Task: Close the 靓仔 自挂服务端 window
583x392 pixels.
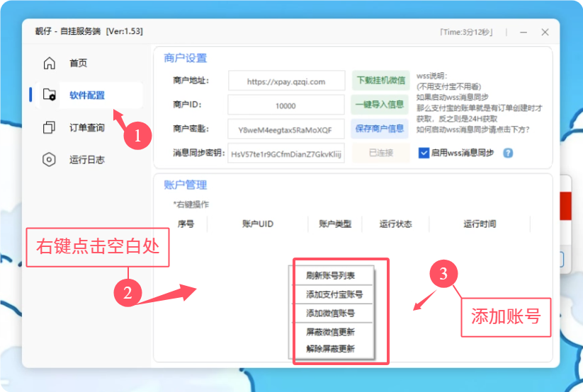Action: click(x=545, y=33)
